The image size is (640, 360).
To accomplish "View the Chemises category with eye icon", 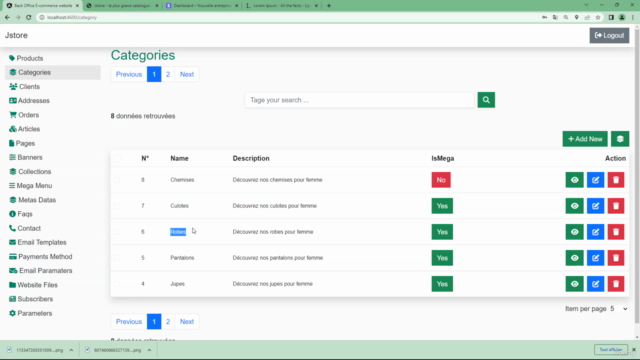I will pyautogui.click(x=574, y=180).
